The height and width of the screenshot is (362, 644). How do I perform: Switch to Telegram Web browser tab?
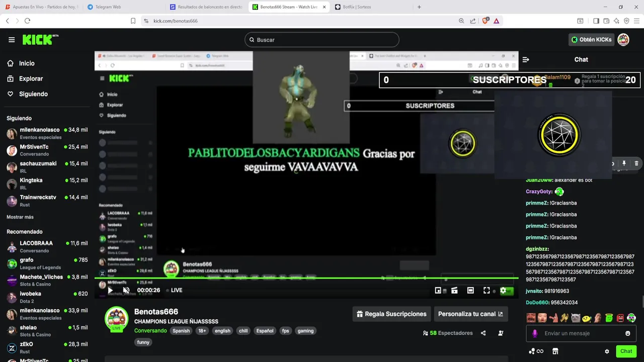coord(123,7)
